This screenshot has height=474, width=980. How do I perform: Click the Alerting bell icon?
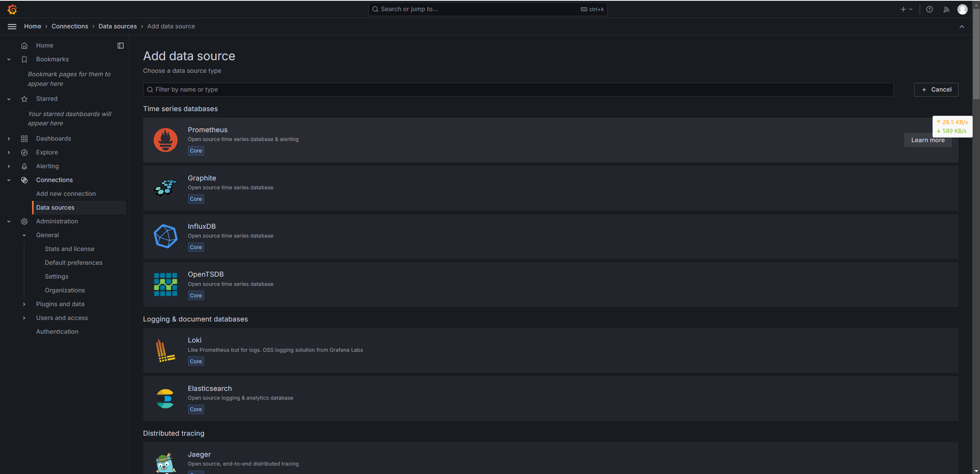coord(24,166)
